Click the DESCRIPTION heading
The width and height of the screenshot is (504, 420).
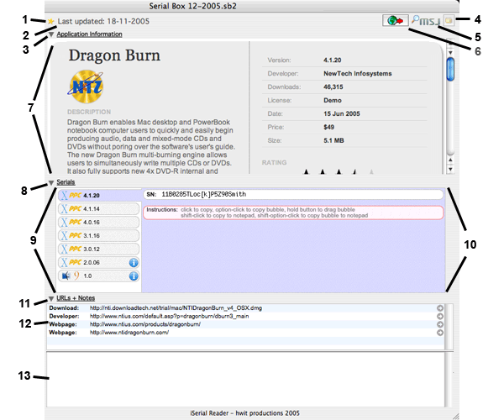(x=89, y=112)
